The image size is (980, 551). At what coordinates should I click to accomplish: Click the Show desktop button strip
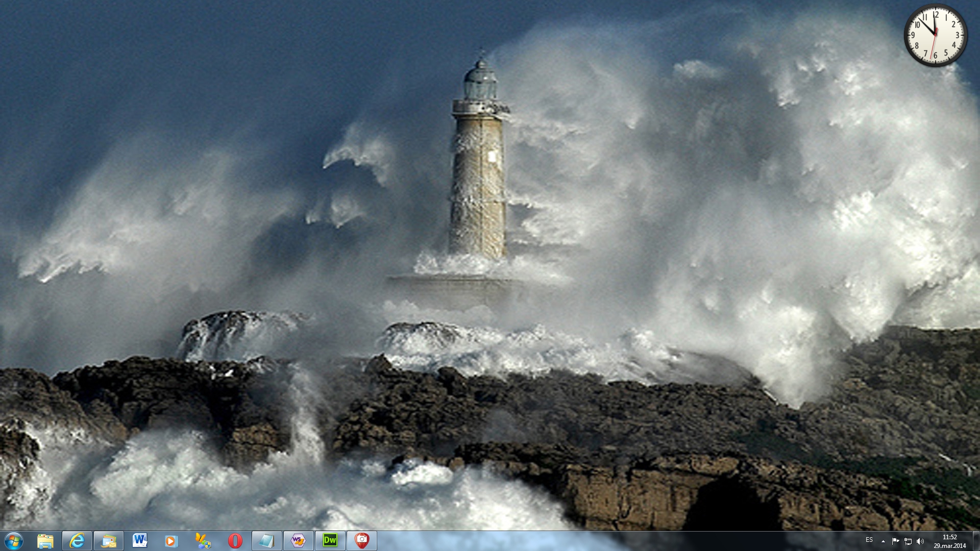(976, 541)
